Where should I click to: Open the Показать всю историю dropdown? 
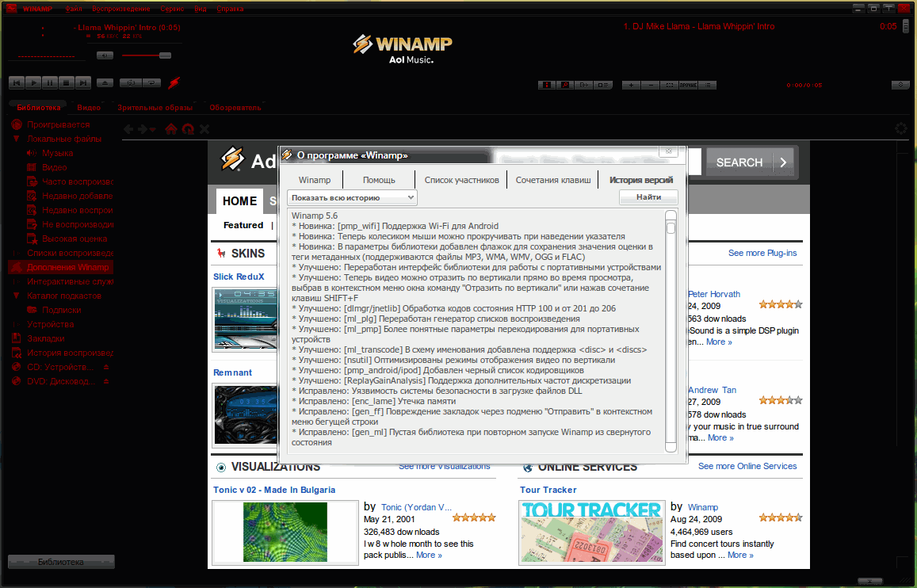[x=352, y=197]
